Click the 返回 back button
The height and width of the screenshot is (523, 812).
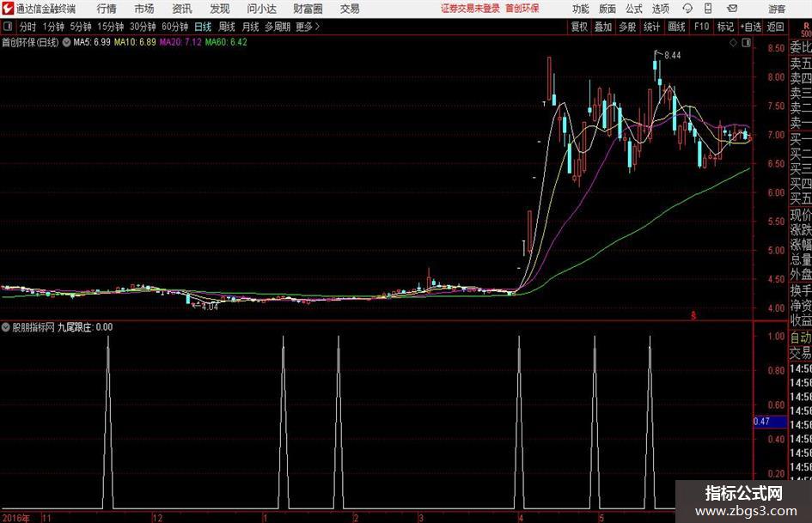coord(775,27)
